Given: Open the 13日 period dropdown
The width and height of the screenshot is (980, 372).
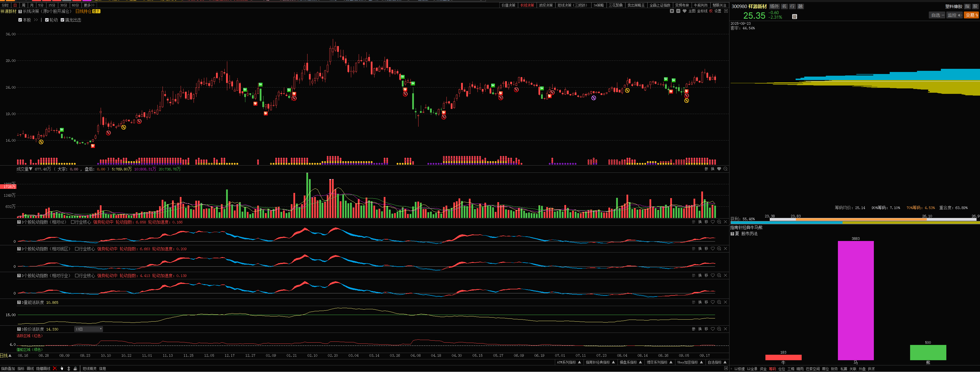Looking at the screenshot, I should (88, 329).
